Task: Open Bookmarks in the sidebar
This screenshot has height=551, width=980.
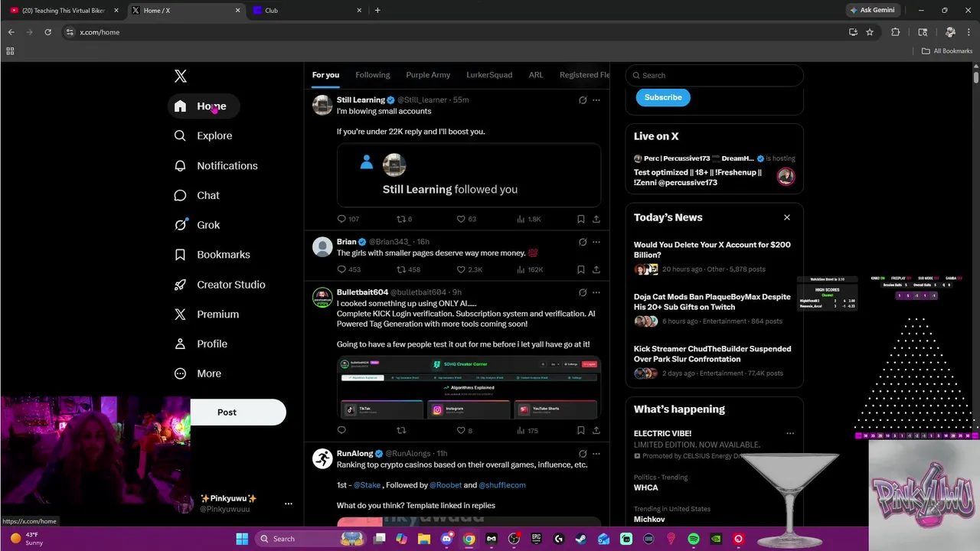Action: coord(213,255)
